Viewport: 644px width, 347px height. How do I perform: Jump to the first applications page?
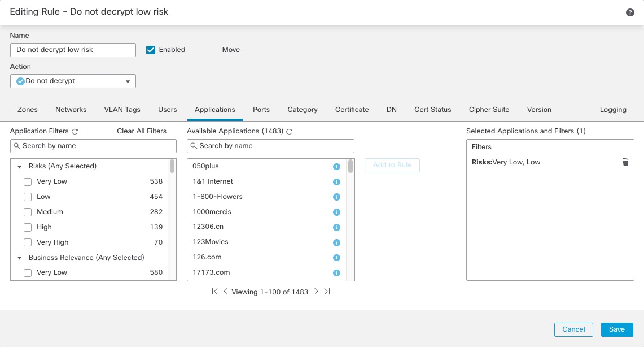[x=214, y=291]
